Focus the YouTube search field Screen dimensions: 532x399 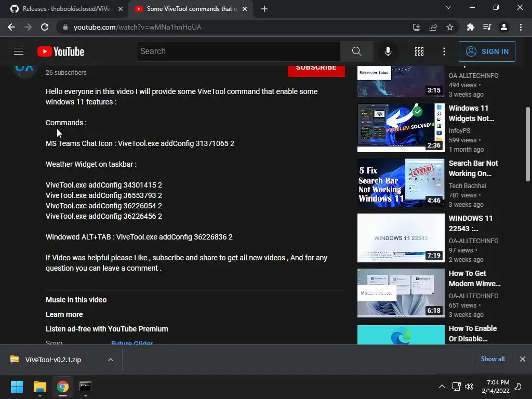click(238, 51)
